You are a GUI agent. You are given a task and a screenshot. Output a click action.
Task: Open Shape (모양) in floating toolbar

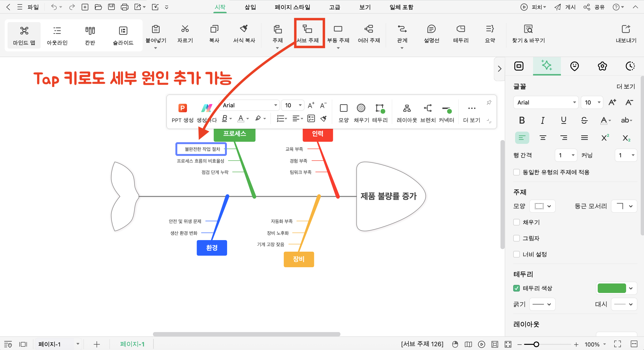tap(343, 113)
